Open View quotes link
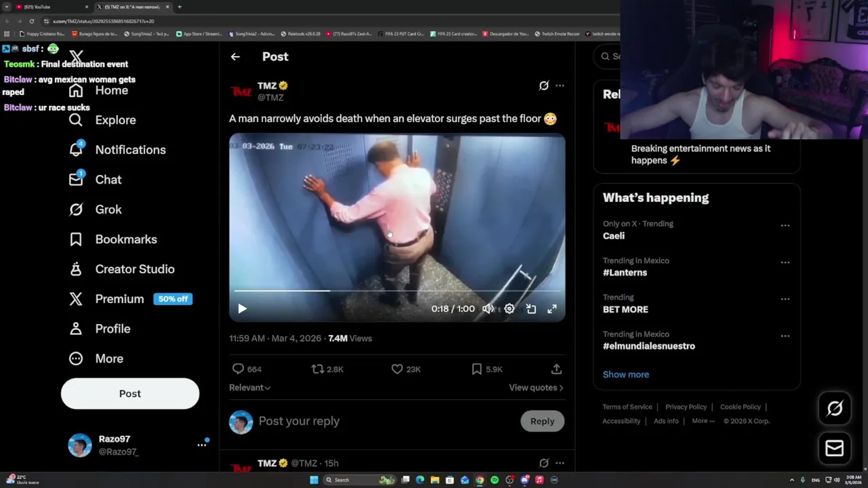Screen dimensions: 868x488 point(536,388)
